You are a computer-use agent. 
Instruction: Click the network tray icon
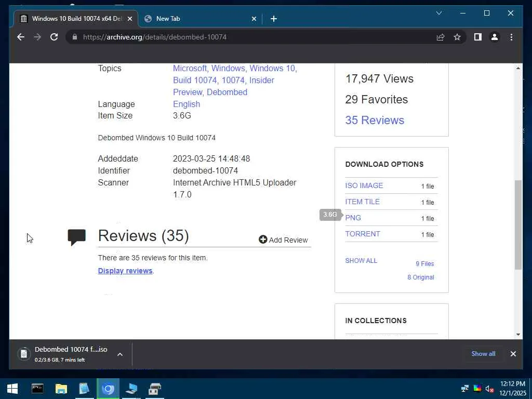point(465,389)
